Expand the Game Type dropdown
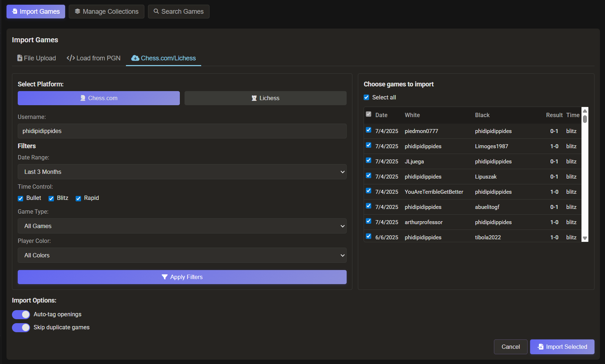Screen dimensions: 605x364 [182, 226]
